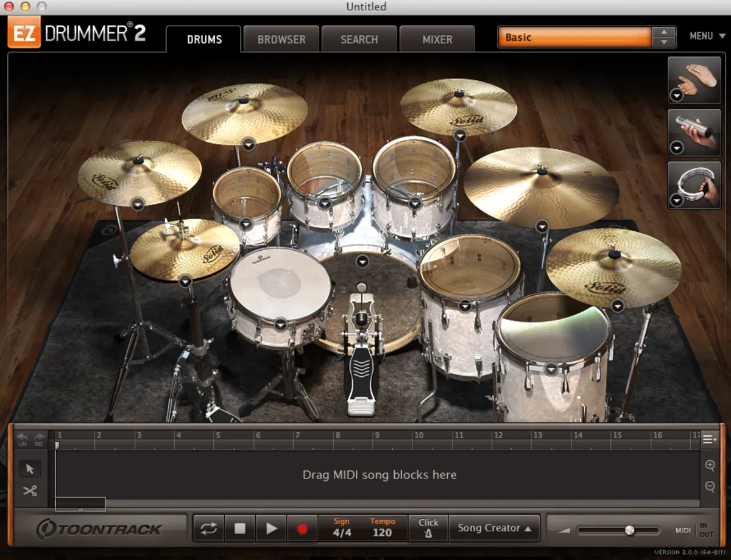This screenshot has height=560, width=731.
Task: Click bar 9 on the timeline ruler
Action: pyautogui.click(x=376, y=435)
